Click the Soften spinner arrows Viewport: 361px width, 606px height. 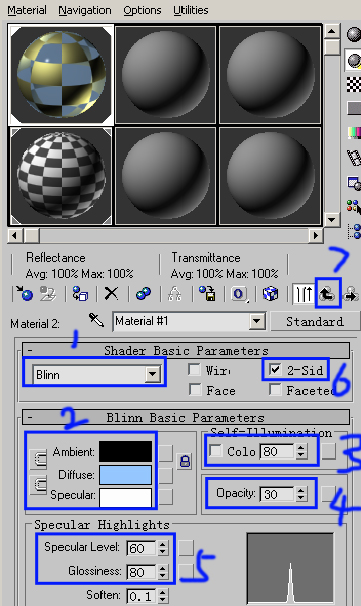pyautogui.click(x=163, y=596)
